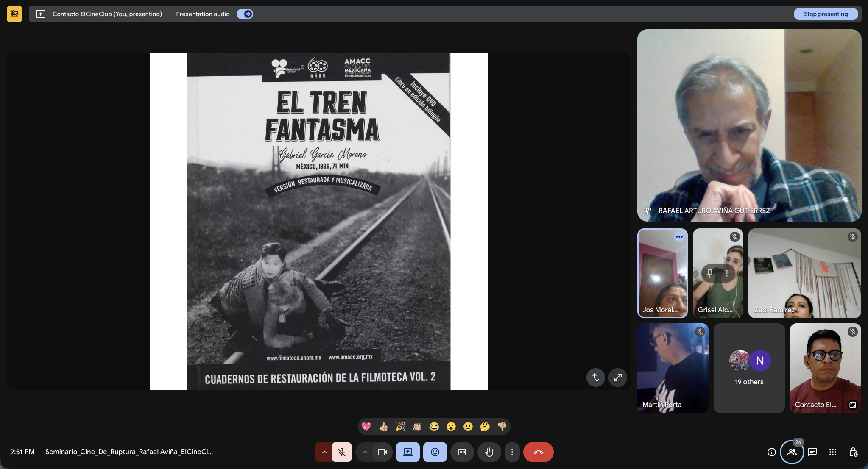Image resolution: width=868 pixels, height=469 pixels.
Task: Unmute the microphone
Action: pyautogui.click(x=342, y=452)
